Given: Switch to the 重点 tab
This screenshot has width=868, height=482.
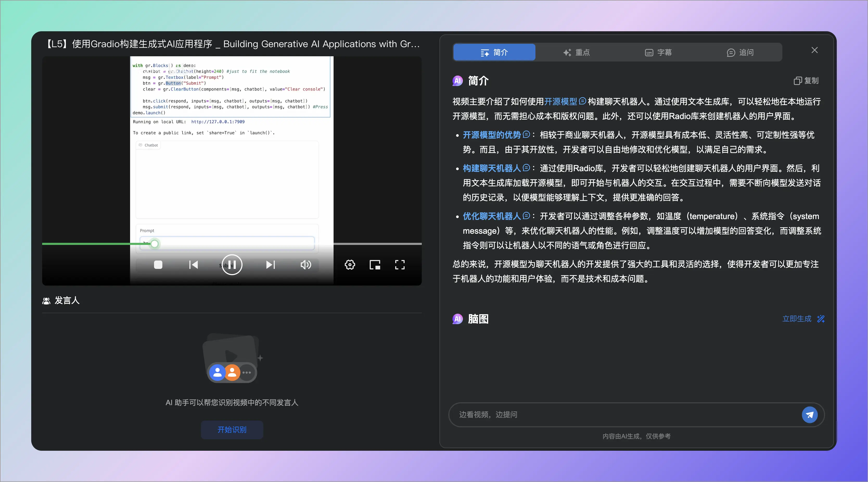Looking at the screenshot, I should pyautogui.click(x=576, y=52).
